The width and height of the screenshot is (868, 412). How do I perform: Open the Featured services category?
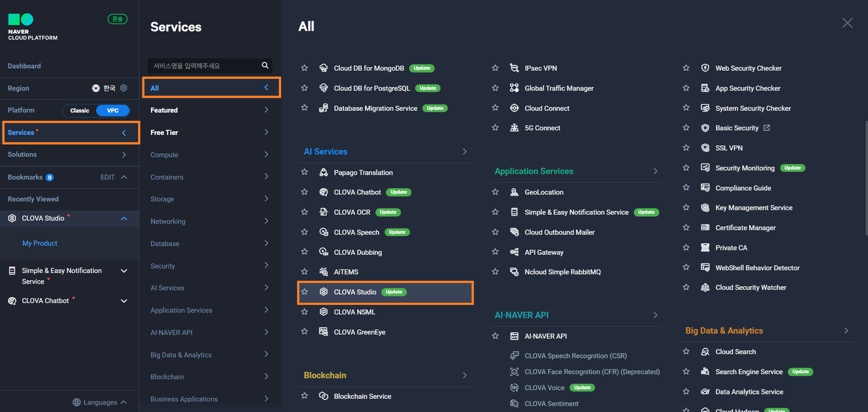[x=210, y=110]
